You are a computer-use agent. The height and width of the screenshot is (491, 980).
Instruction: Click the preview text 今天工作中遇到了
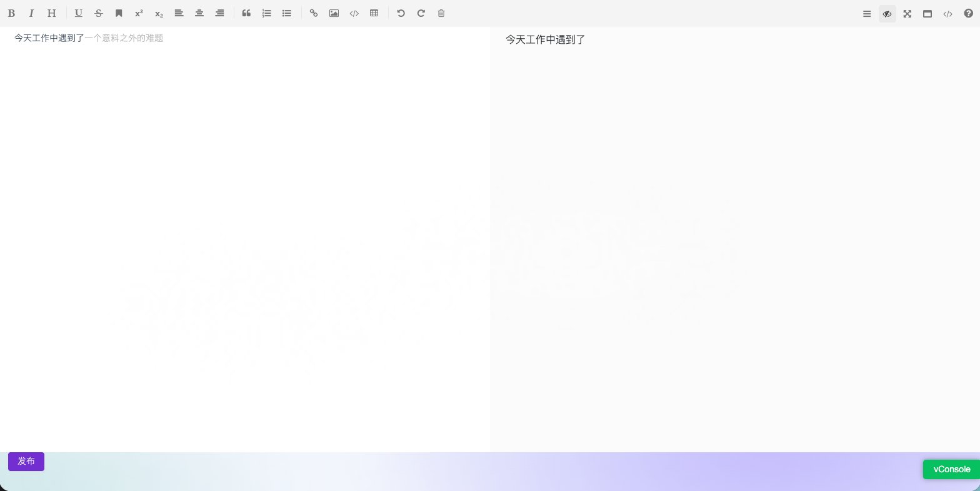546,40
